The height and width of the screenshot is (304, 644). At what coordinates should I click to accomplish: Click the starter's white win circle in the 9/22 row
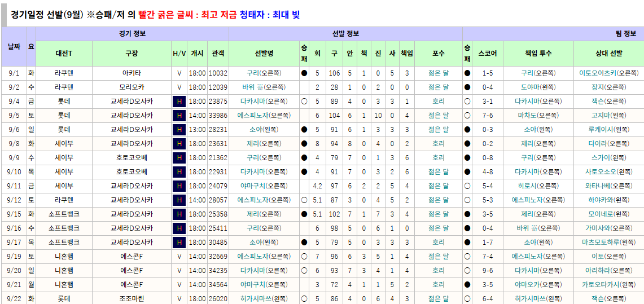[x=304, y=299]
